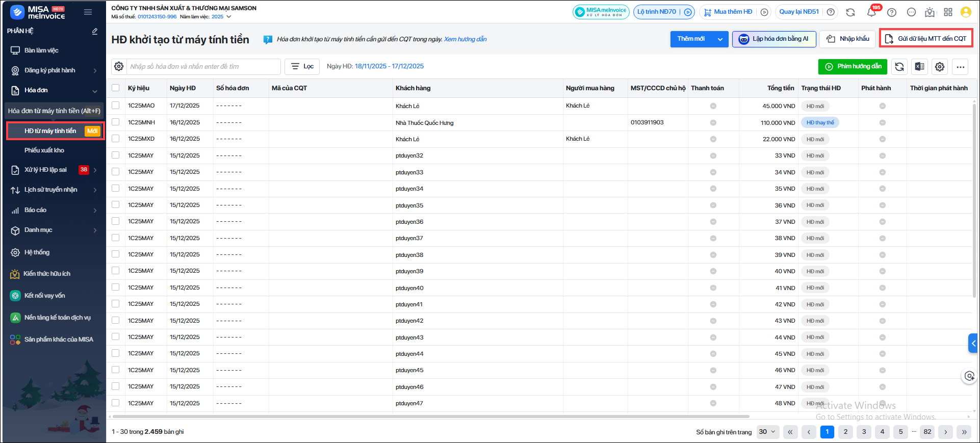
Task: Go to page 82 in the pagination
Action: [927, 432]
